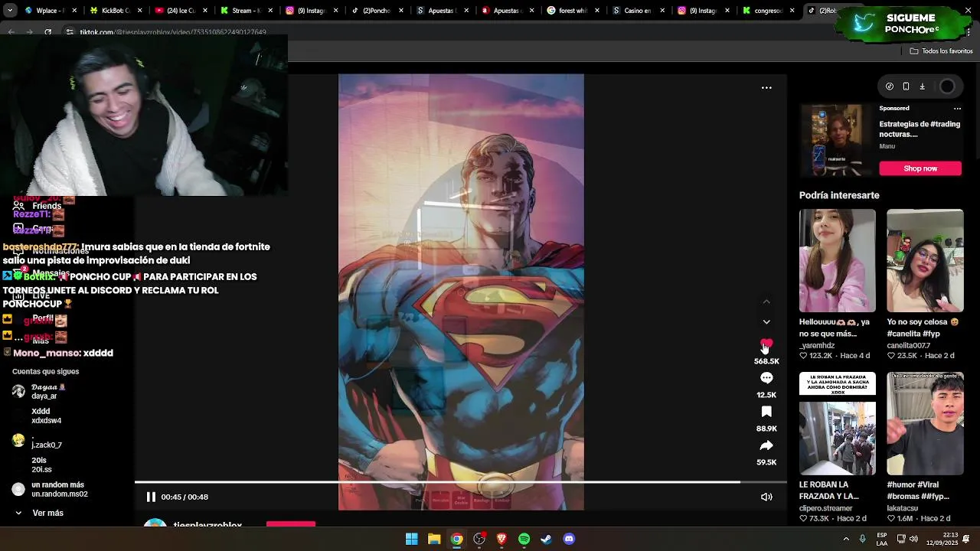
Task: Like the video with the heart icon
Action: pos(766,344)
